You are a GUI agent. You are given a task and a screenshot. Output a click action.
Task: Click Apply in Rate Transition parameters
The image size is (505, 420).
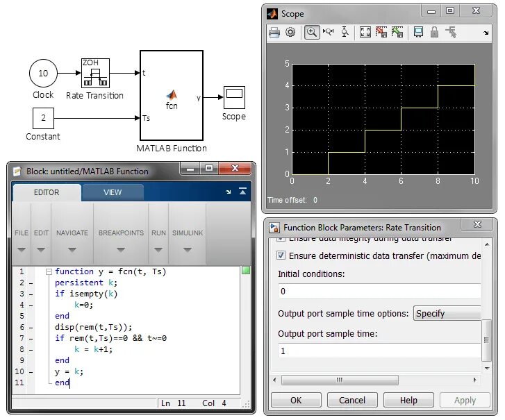tap(465, 400)
